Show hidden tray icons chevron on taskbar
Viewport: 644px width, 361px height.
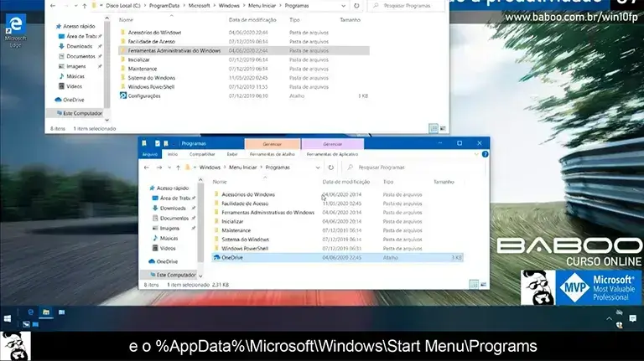tap(609, 318)
